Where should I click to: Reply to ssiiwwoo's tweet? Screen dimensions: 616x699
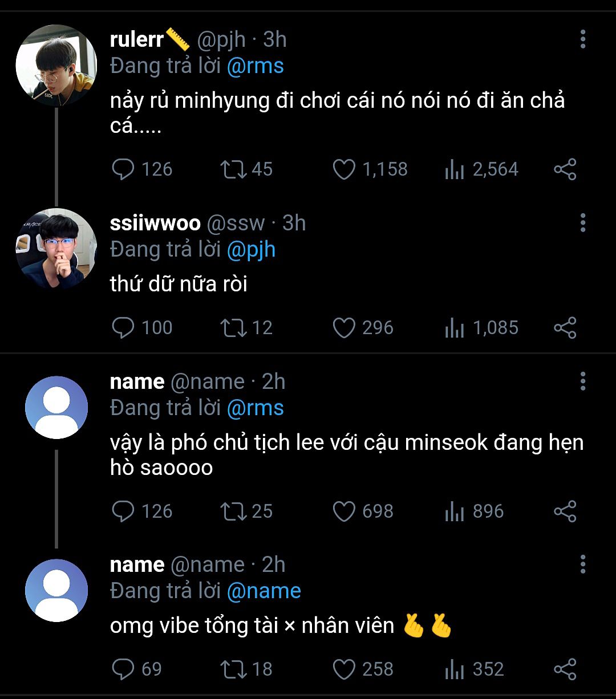[x=123, y=328]
